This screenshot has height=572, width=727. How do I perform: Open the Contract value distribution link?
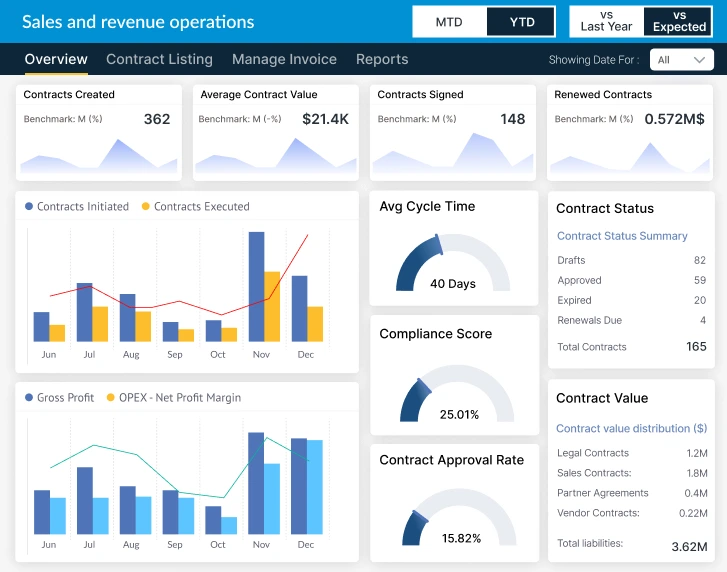click(x=631, y=428)
